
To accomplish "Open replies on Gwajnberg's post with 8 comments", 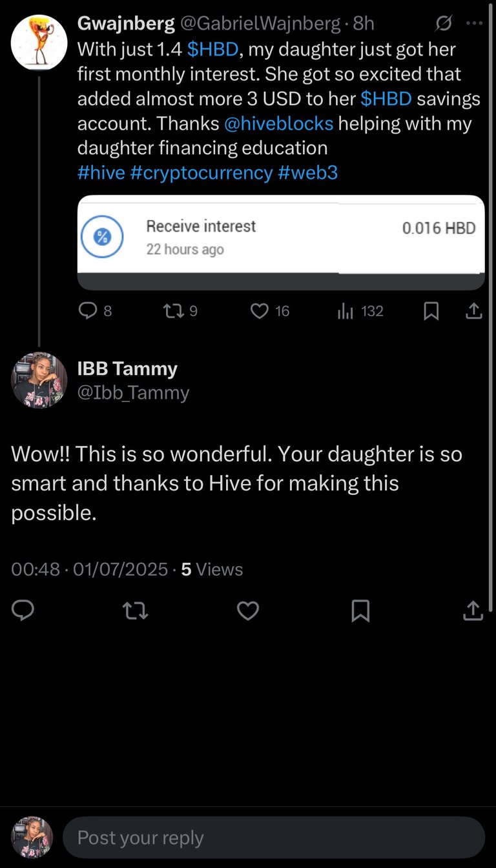I will click(x=95, y=311).
